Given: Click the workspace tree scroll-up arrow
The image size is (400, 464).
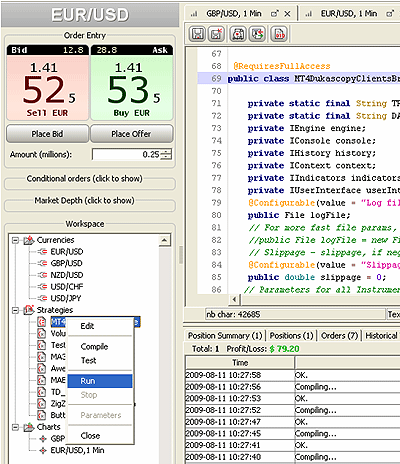Looking at the screenshot, I should coord(165,240).
